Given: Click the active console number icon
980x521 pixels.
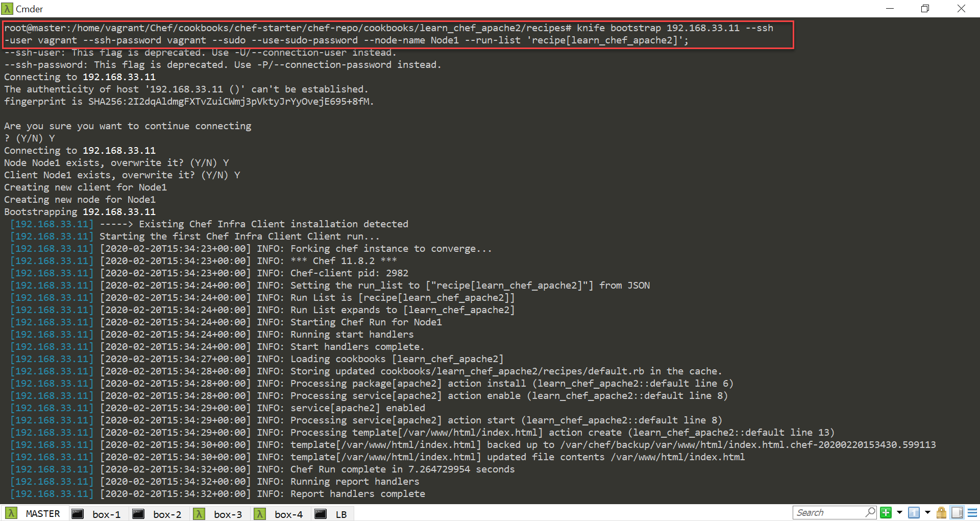Looking at the screenshot, I should click(914, 513).
